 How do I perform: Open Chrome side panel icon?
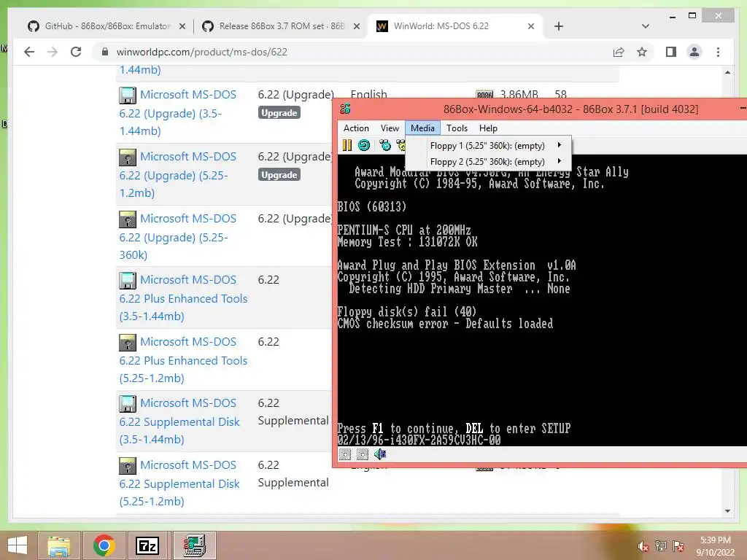tap(671, 52)
